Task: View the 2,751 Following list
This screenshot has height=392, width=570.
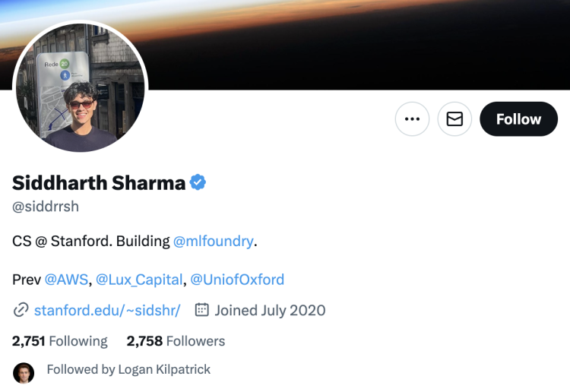Action: tap(60, 341)
